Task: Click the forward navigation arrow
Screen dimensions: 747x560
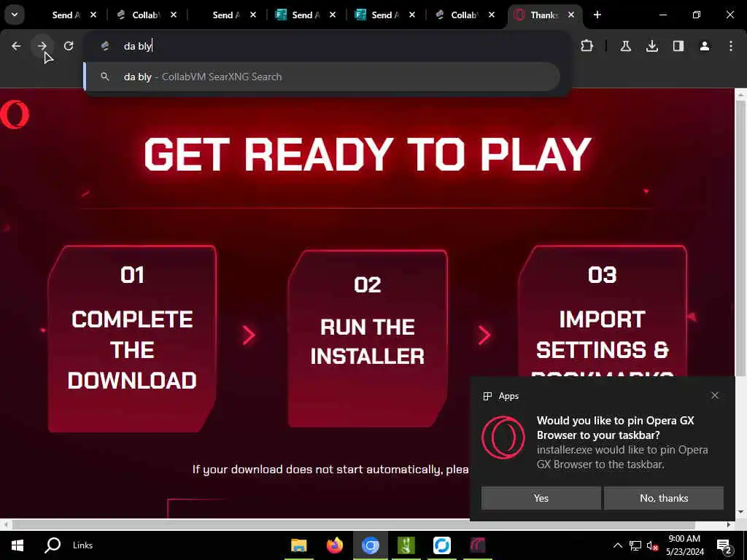Action: [42, 46]
